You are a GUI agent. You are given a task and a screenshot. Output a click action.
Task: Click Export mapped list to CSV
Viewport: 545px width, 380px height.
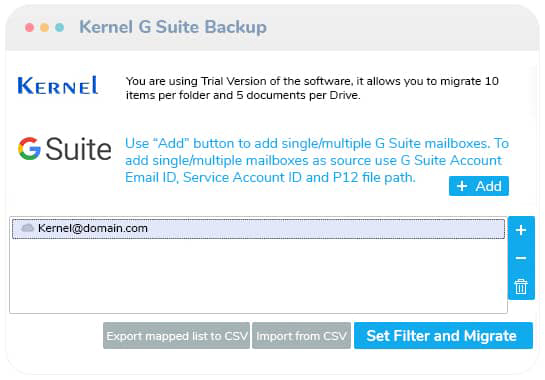click(177, 335)
